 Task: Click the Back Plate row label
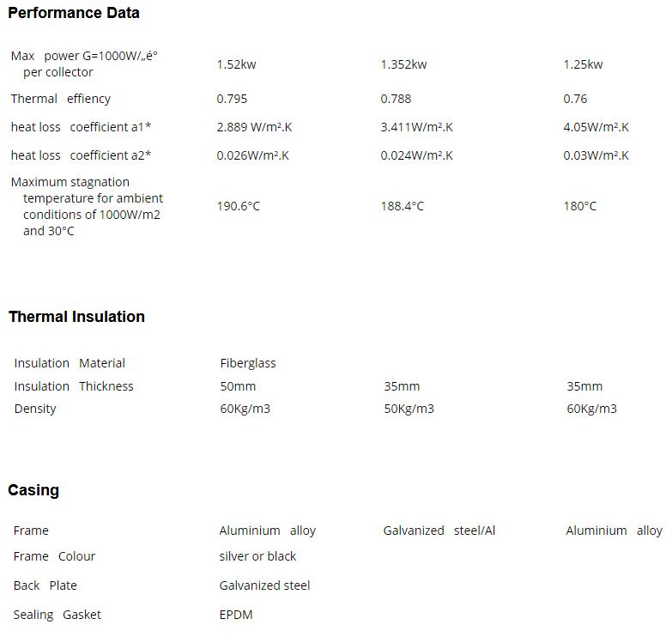click(x=45, y=585)
